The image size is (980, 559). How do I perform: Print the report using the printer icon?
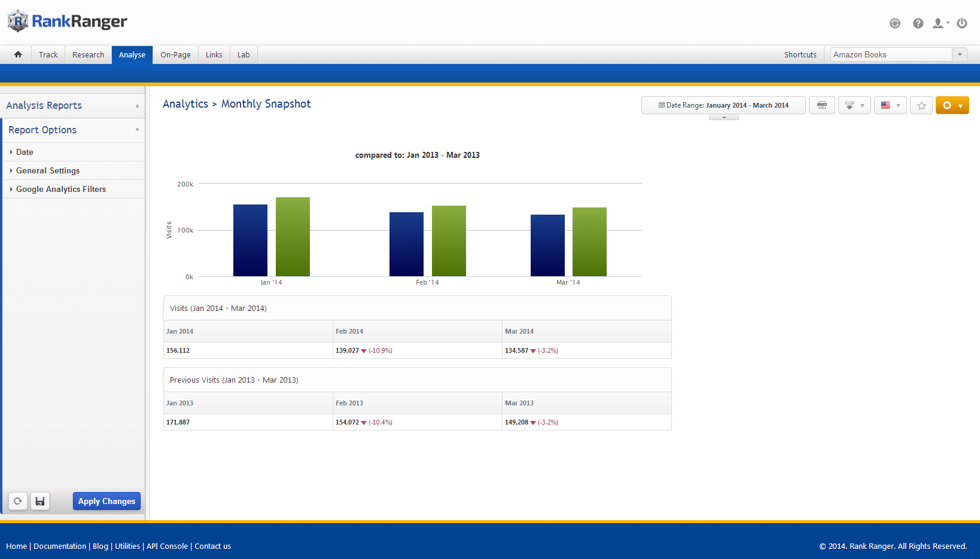(x=821, y=105)
